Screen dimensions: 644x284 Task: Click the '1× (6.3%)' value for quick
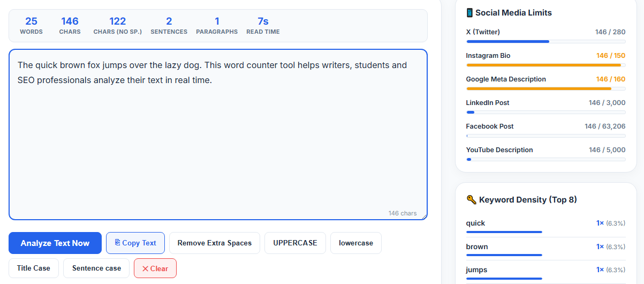[x=611, y=223]
